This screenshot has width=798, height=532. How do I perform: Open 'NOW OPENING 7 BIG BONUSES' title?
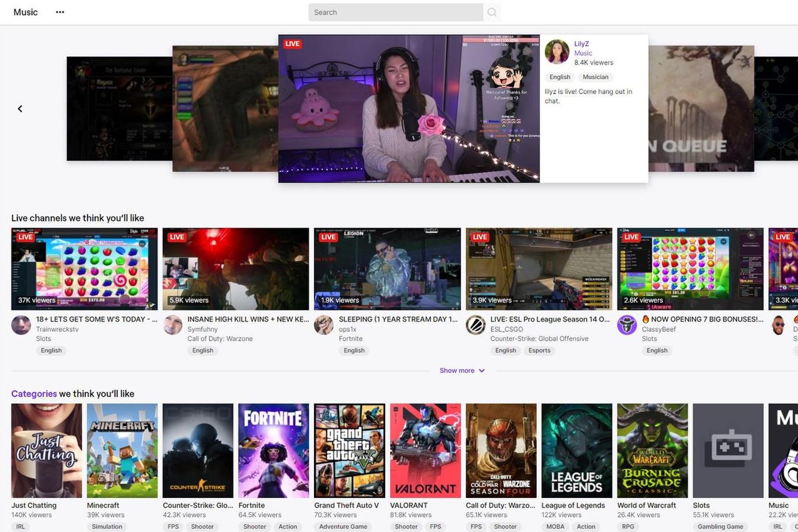click(703, 319)
